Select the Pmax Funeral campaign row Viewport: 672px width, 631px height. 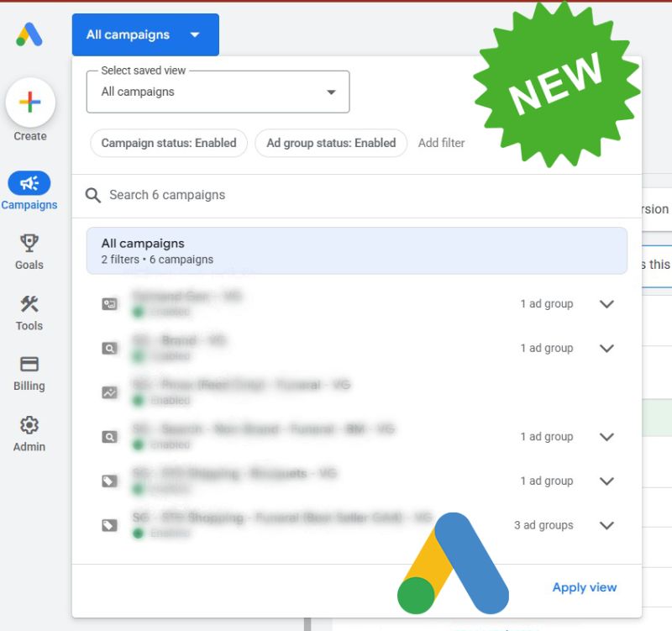pos(356,392)
